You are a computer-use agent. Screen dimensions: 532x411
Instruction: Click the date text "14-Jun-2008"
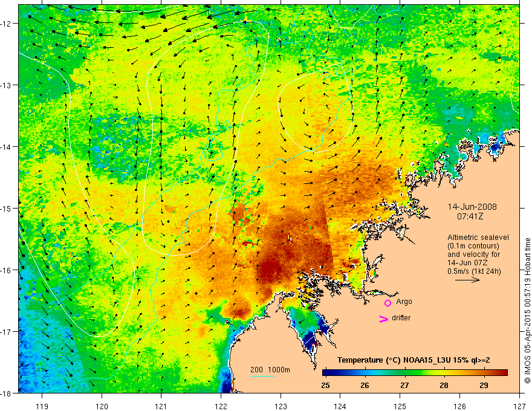click(472, 207)
